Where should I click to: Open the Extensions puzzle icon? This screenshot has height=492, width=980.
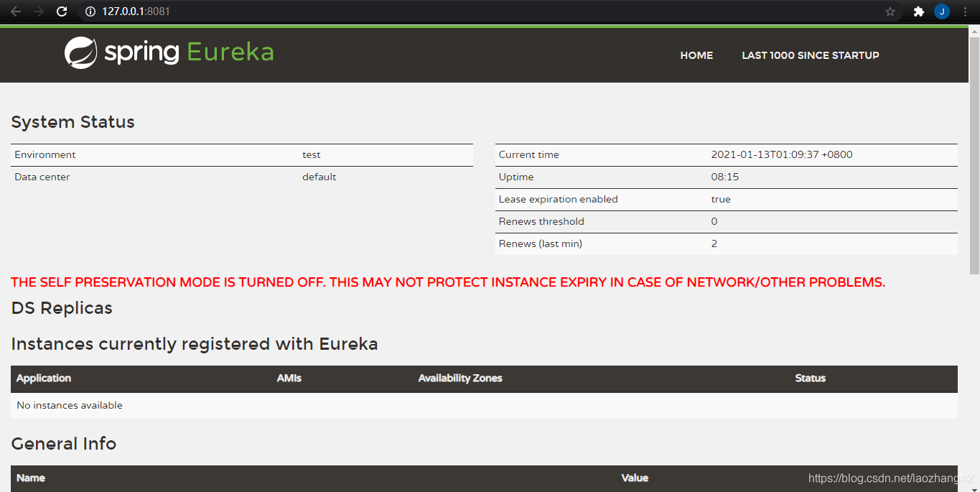918,11
